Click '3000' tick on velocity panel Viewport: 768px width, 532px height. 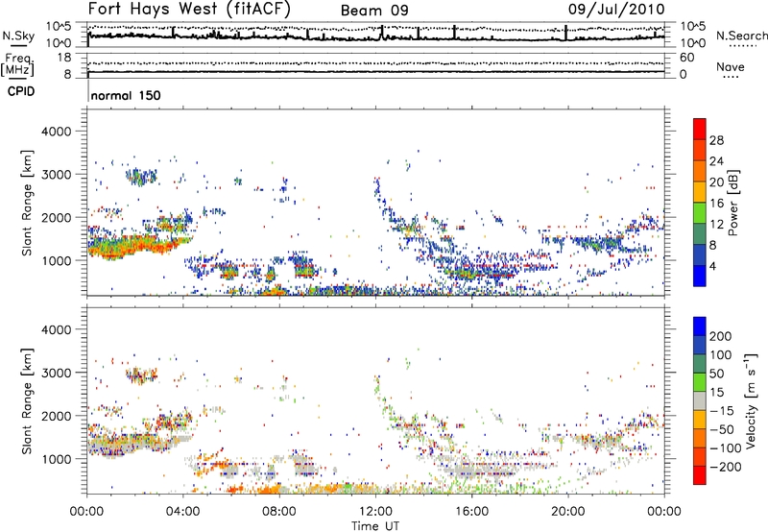[56, 373]
